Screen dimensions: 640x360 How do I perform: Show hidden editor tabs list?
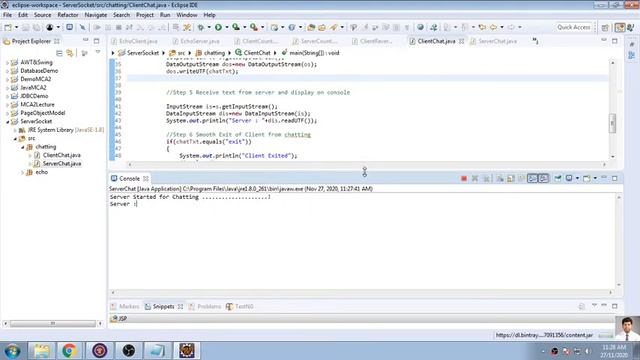coord(535,41)
